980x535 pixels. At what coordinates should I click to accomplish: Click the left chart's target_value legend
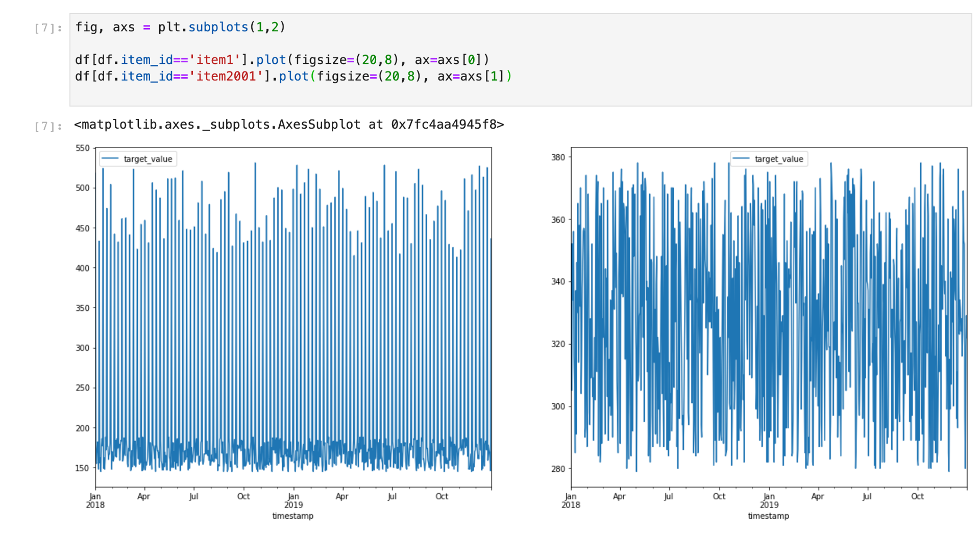pyautogui.click(x=138, y=159)
